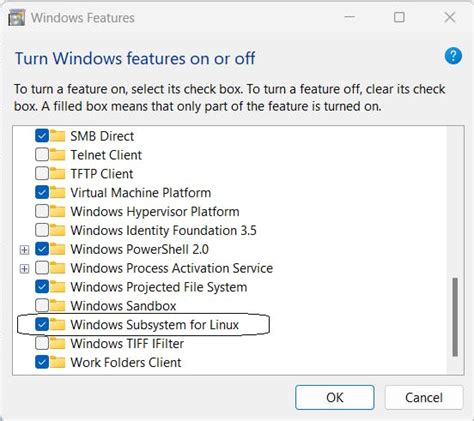Click the Windows Sandbox folder icon
474x421 pixels.
coord(57,305)
